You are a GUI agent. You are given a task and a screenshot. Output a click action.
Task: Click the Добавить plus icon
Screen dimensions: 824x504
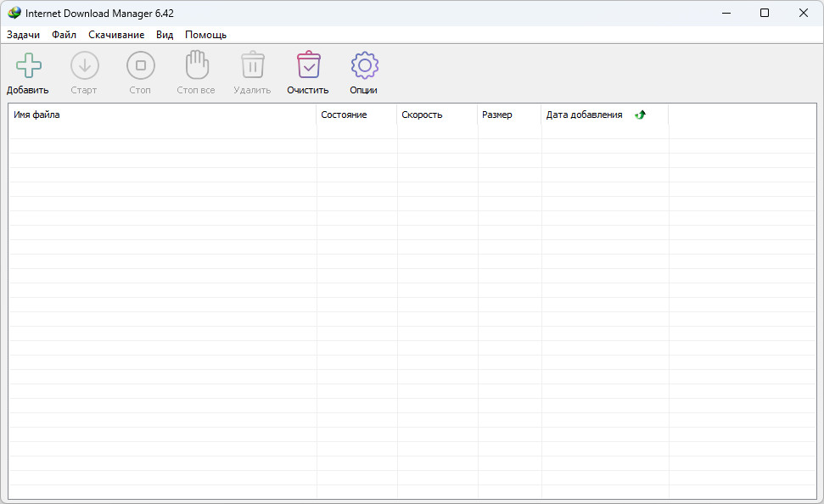click(x=28, y=65)
